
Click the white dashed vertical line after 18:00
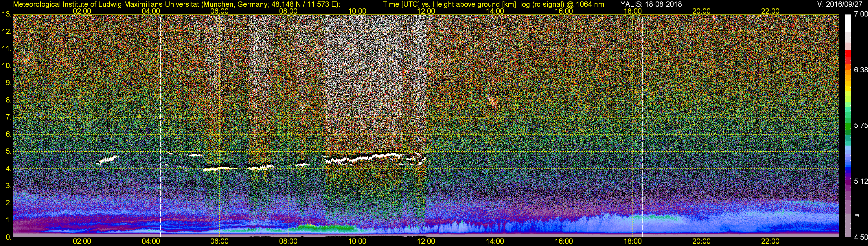(x=642, y=126)
